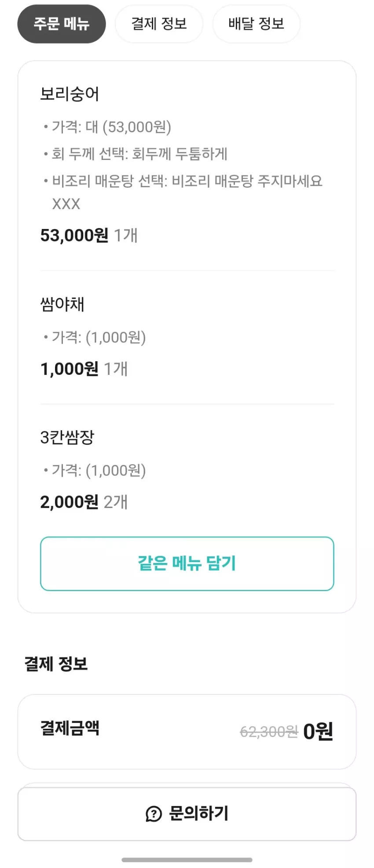Tap the 같은 메뉴 담기 button
Image resolution: width=374 pixels, height=868 pixels.
pos(187,563)
